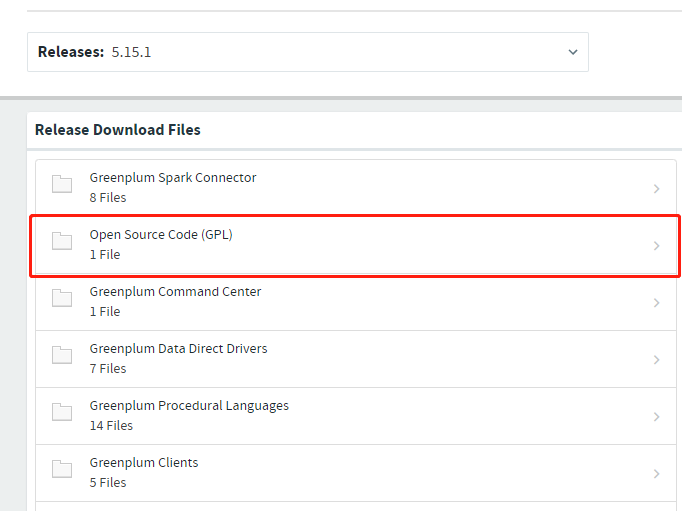
Task: Click the '14 Files' count text
Action: click(x=111, y=425)
